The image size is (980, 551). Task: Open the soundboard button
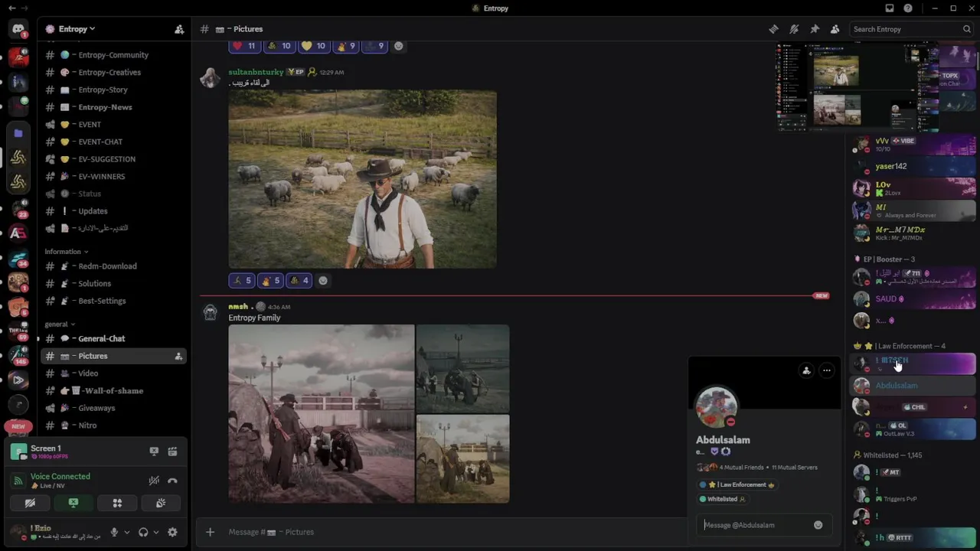pyautogui.click(x=161, y=503)
